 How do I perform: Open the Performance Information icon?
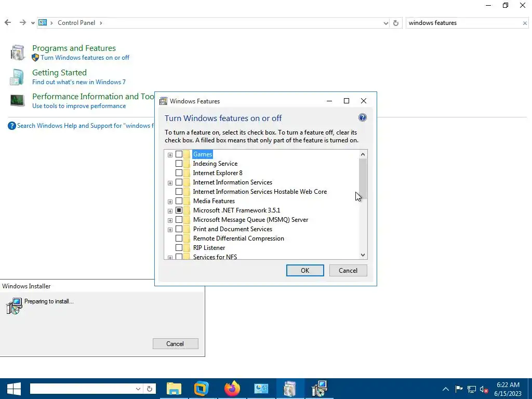pyautogui.click(x=17, y=100)
